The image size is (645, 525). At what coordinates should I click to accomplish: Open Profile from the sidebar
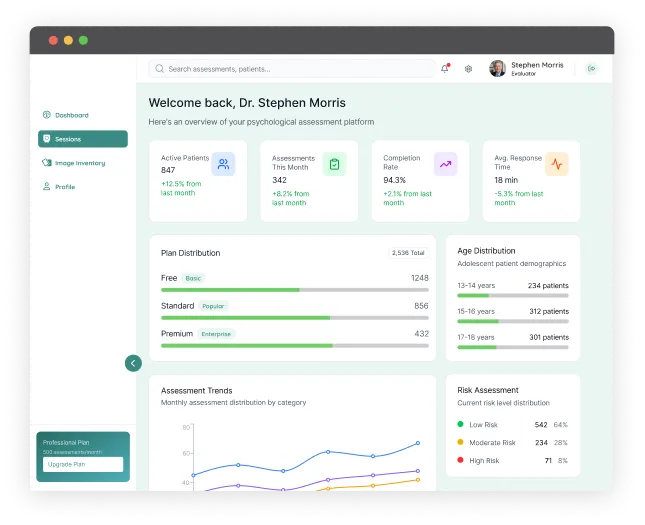click(x=64, y=187)
